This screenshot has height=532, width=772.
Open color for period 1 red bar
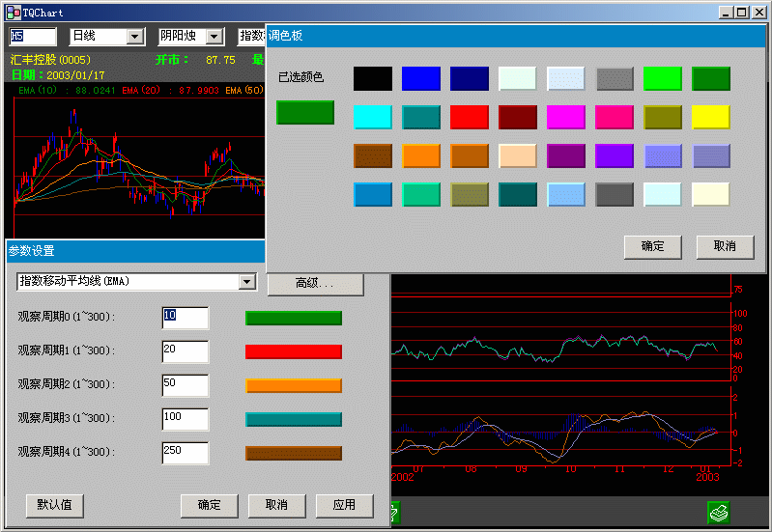click(x=294, y=351)
